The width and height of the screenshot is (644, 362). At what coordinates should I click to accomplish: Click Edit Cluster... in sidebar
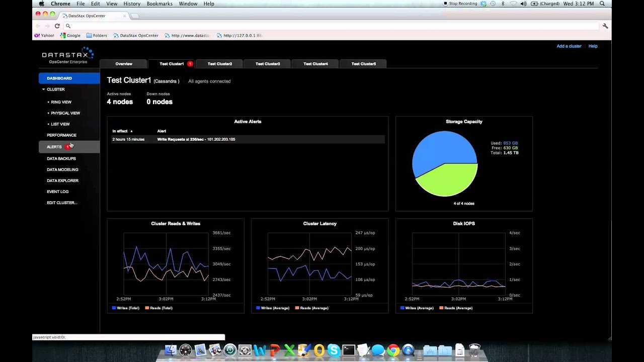[62, 203]
